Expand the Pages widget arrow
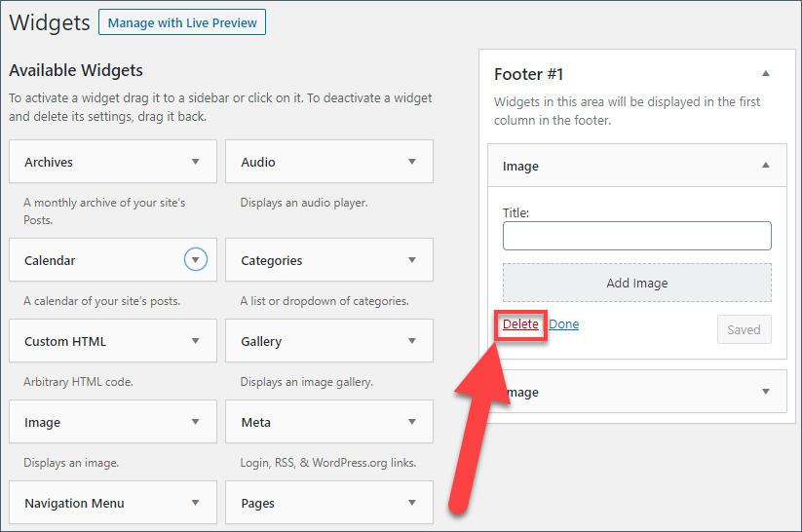This screenshot has width=802, height=532. click(x=412, y=503)
